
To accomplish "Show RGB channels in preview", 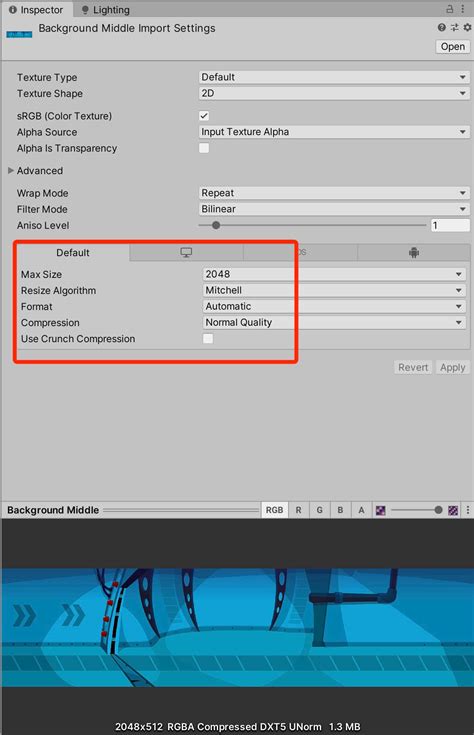I will click(x=274, y=510).
